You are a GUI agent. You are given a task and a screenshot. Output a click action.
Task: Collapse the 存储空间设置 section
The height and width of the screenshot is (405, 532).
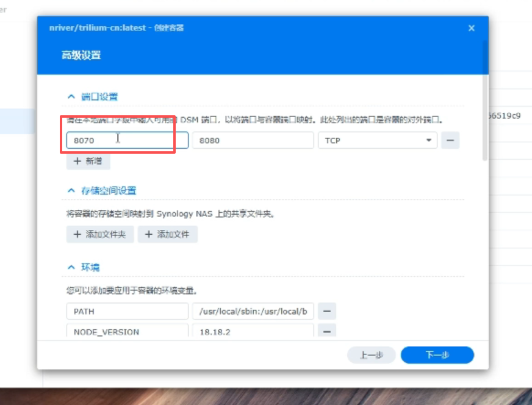click(71, 190)
